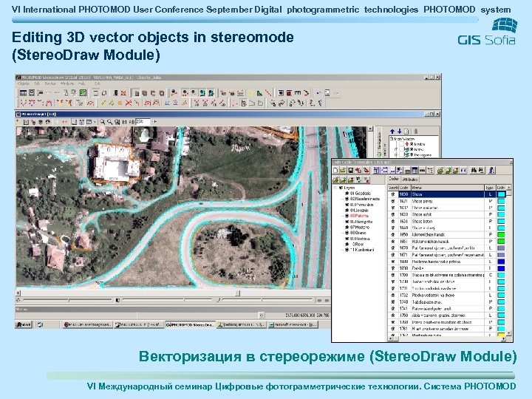Collapse the Main Window node in layer manager
Viewport: 532px width, 399px height.
(392, 138)
